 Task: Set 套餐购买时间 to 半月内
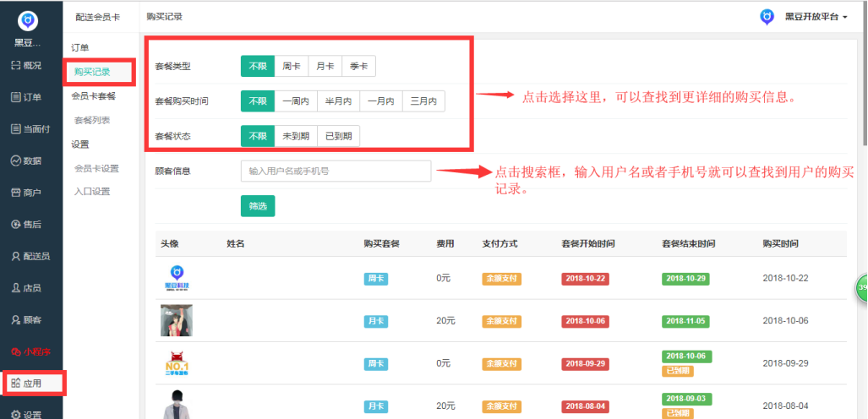pos(338,101)
